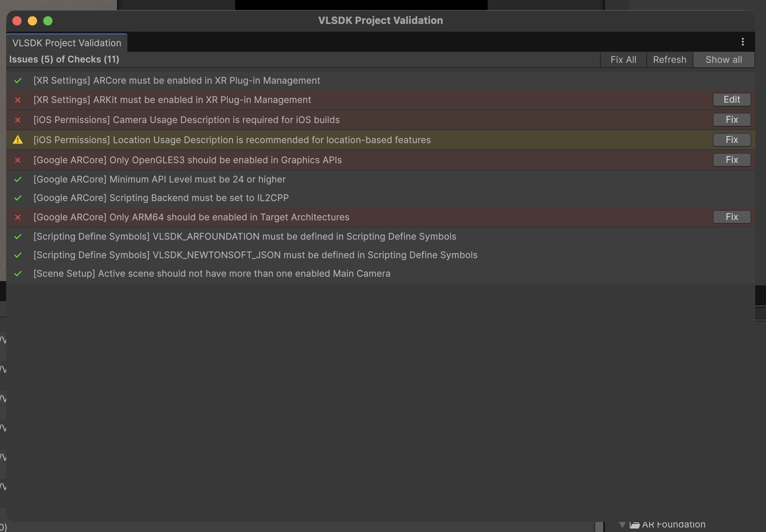Toggle the Show all filter button
Image resolution: width=766 pixels, height=532 pixels.
[x=724, y=60]
